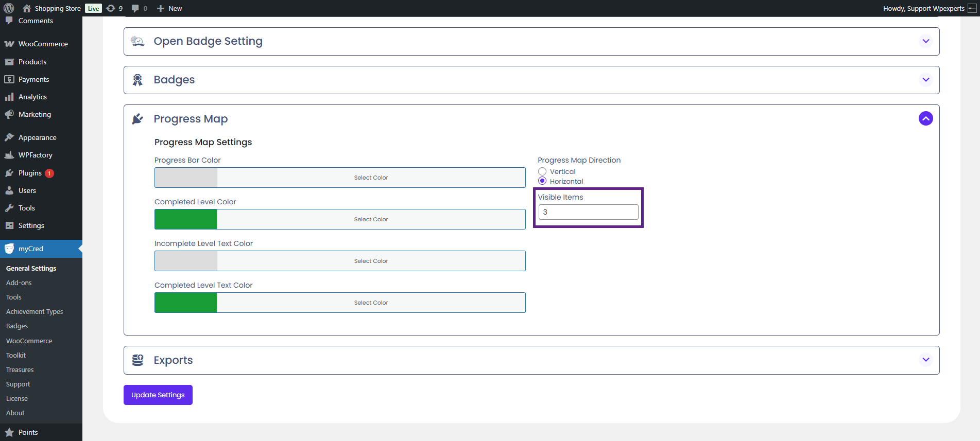Select the Horizontal direction radio button

[542, 181]
